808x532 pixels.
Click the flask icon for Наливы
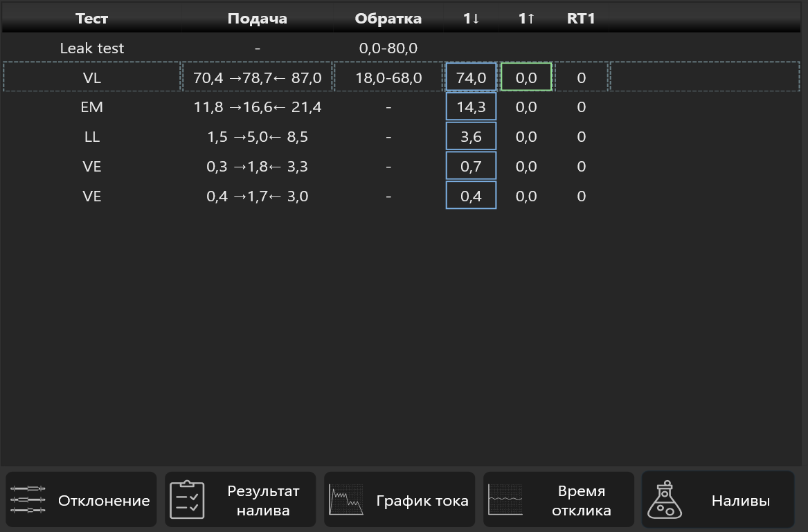click(665, 499)
